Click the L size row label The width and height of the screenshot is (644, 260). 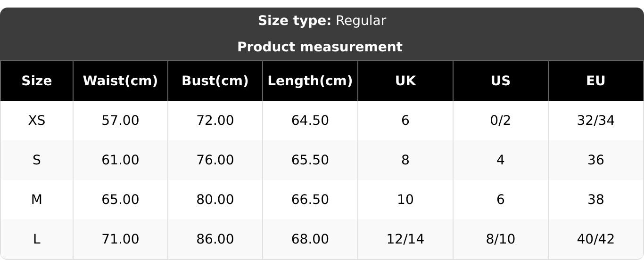tap(37, 239)
